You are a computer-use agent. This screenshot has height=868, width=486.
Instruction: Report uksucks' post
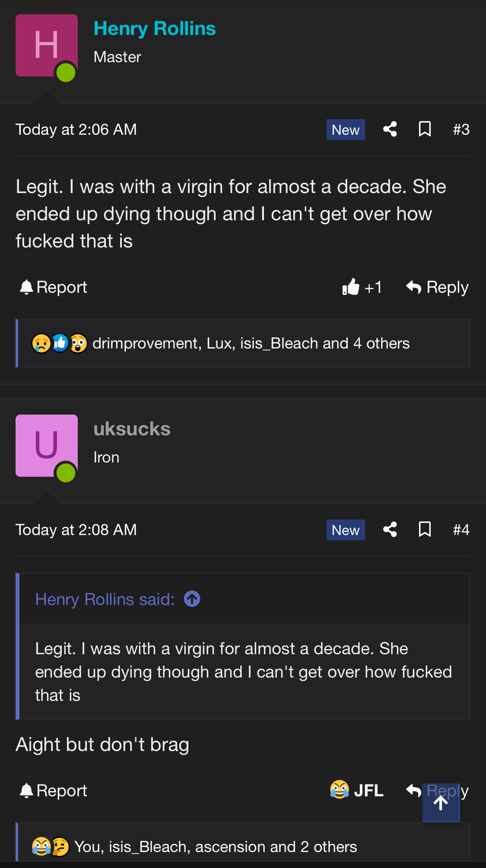(54, 790)
